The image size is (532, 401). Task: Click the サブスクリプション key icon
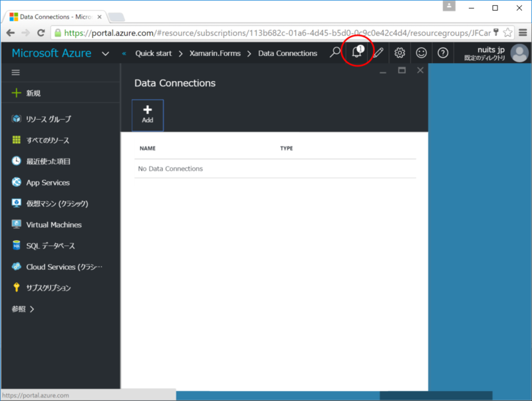(16, 287)
